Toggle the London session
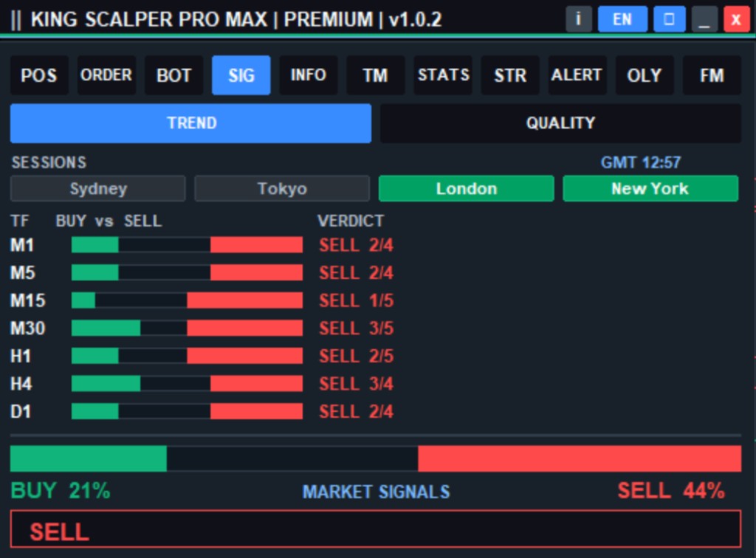The image size is (756, 558). (467, 188)
